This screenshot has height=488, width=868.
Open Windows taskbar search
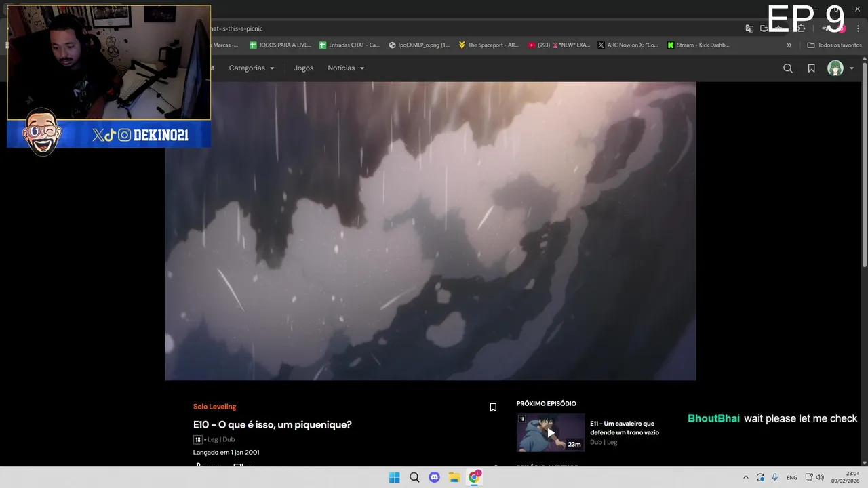414,477
